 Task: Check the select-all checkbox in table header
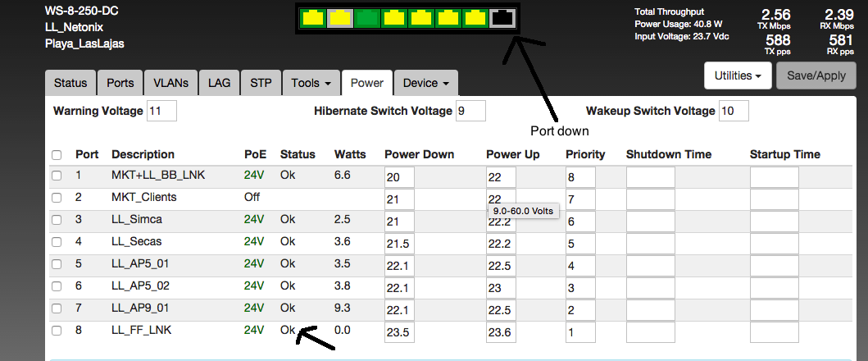(x=57, y=155)
